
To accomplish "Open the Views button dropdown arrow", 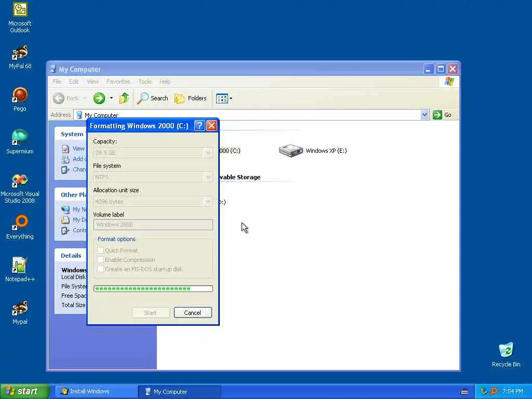I will 231,99.
